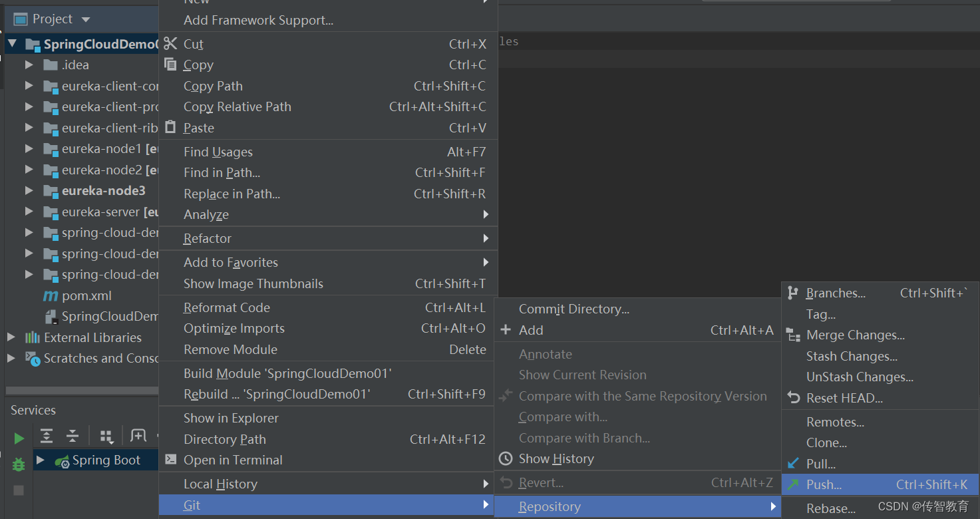Expand the eureka-server module
980x519 pixels.
pyautogui.click(x=29, y=212)
